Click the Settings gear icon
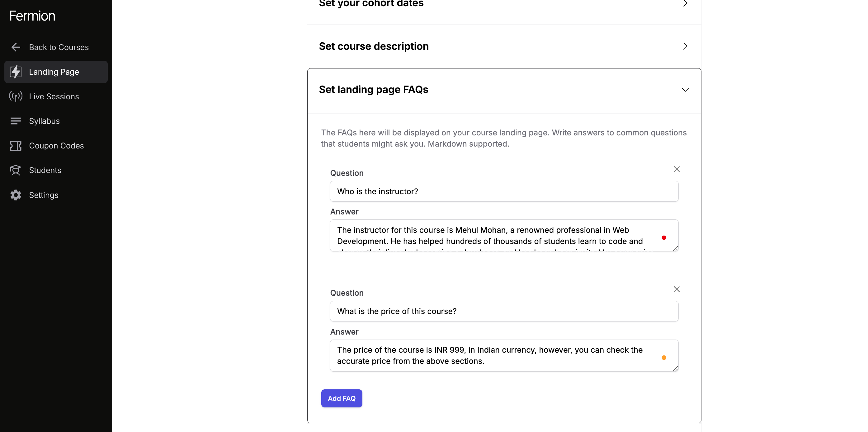Viewport: 868px width, 432px height. (x=16, y=195)
